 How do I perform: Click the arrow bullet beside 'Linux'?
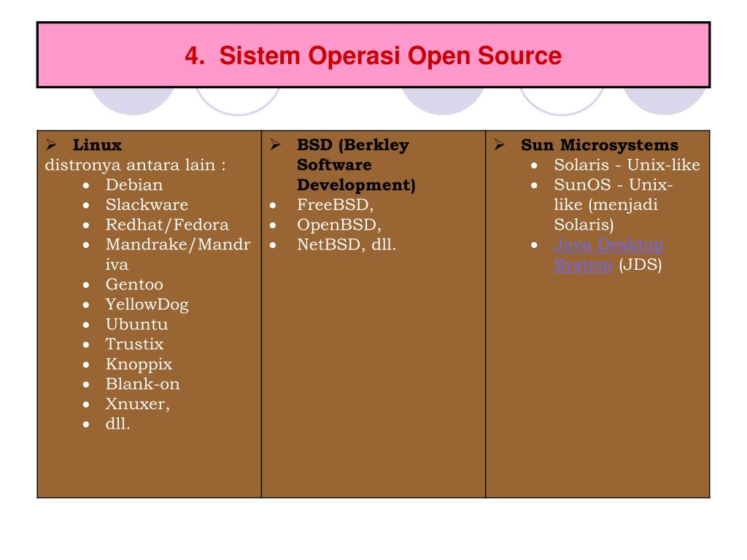coord(52,144)
